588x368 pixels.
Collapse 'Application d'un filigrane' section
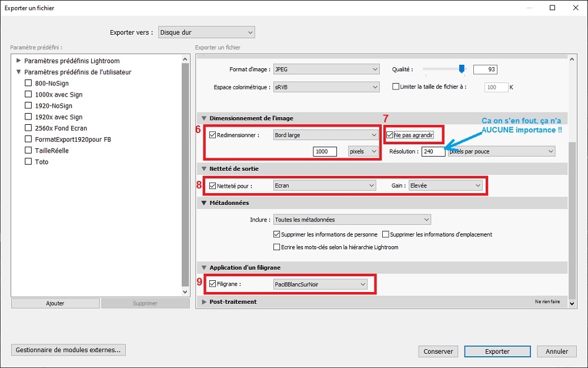click(204, 268)
